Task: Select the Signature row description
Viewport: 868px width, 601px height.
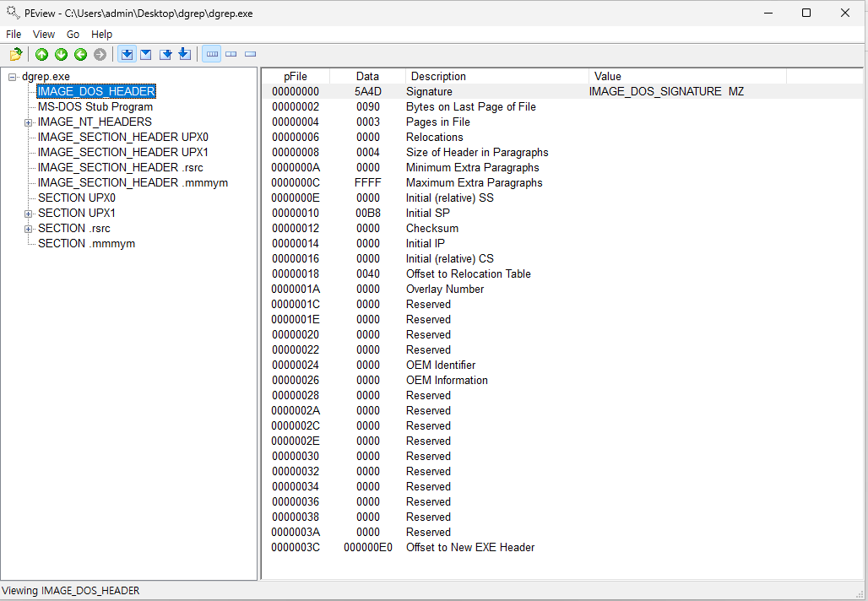Action: coord(429,92)
